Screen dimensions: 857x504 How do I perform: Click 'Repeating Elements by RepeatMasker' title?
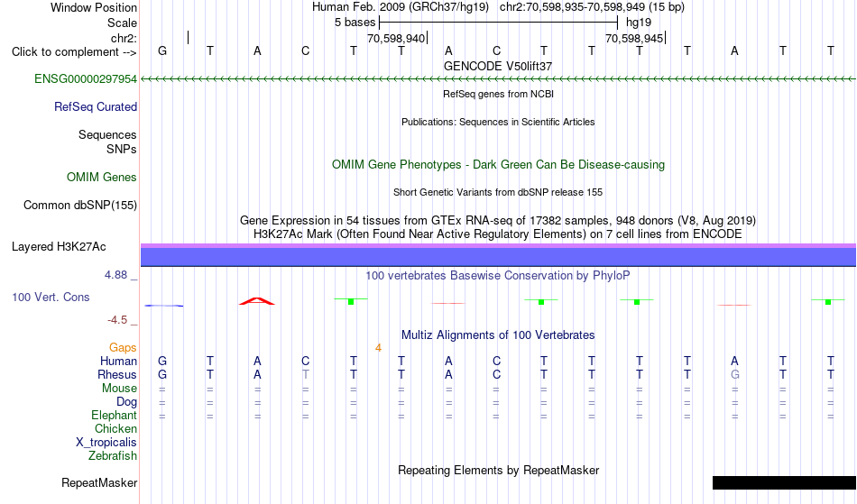coord(498,470)
